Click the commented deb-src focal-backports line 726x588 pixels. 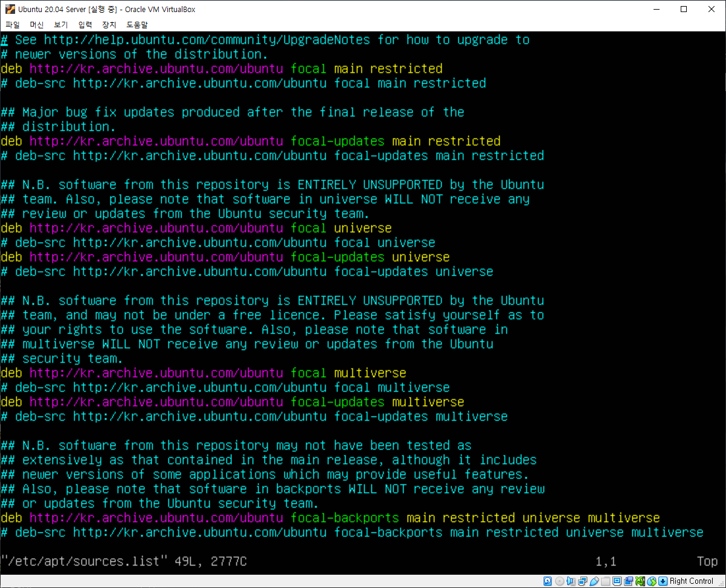coord(352,532)
